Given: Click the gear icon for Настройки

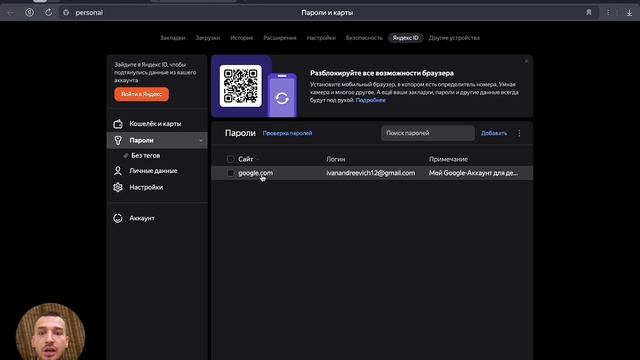Looking at the screenshot, I should pos(118,187).
